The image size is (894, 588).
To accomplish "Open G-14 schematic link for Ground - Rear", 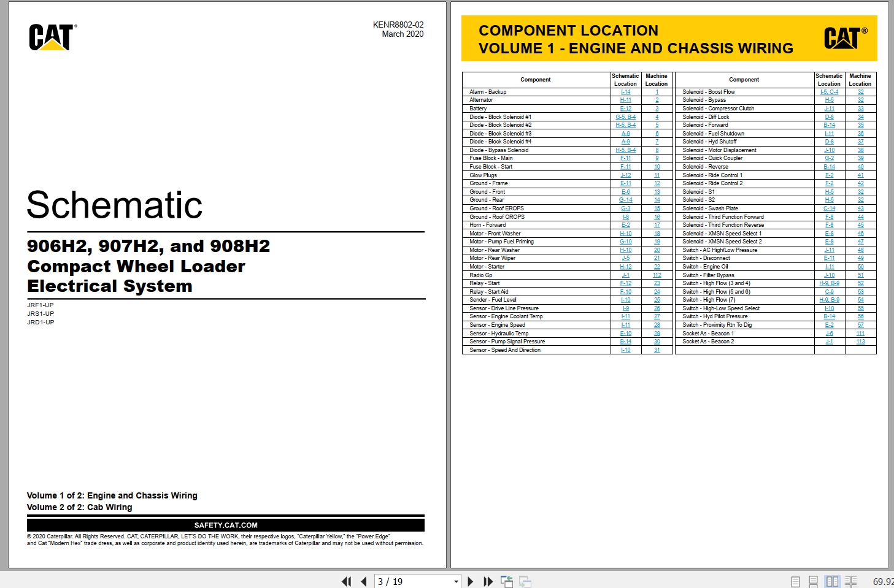I will point(625,200).
